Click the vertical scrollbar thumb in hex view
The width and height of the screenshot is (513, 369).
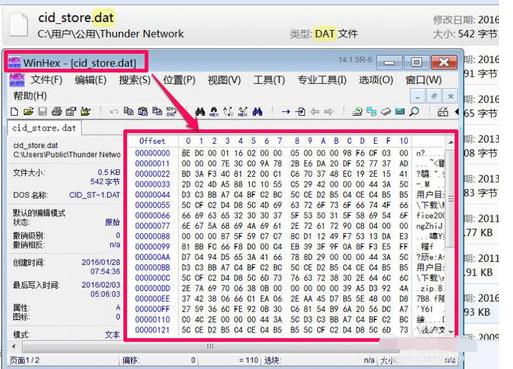pyautogui.click(x=451, y=199)
